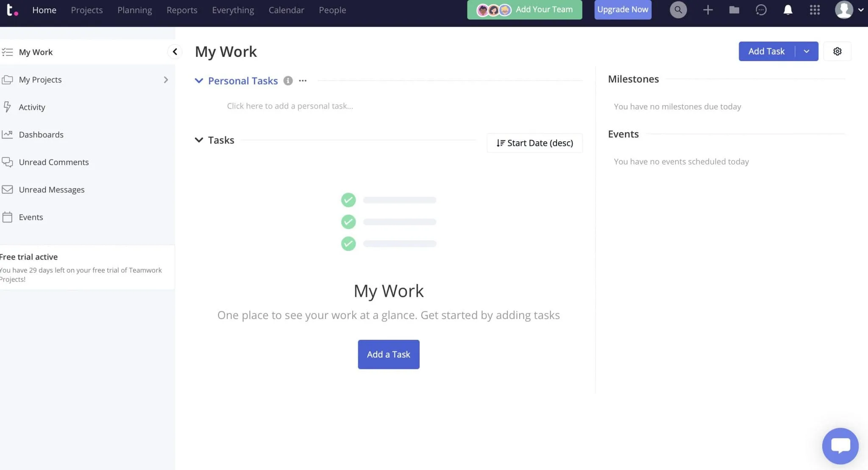Click the notifications bell icon
The height and width of the screenshot is (470, 868).
(x=787, y=10)
